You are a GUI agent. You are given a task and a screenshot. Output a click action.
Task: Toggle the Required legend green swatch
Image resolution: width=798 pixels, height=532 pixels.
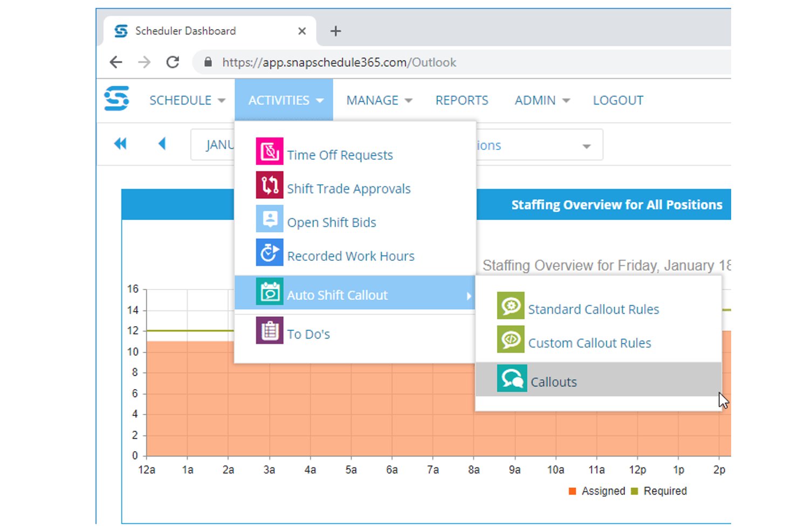[x=635, y=491]
